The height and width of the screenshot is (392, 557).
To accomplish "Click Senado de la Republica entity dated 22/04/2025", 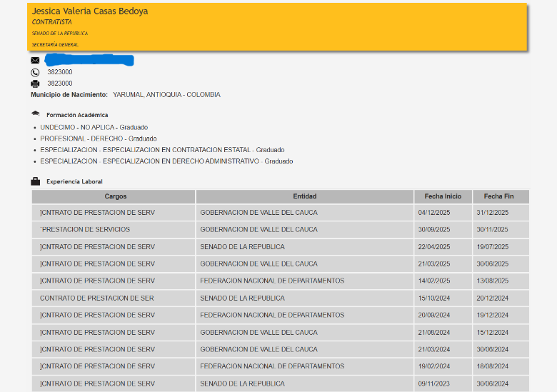I will (x=242, y=247).
